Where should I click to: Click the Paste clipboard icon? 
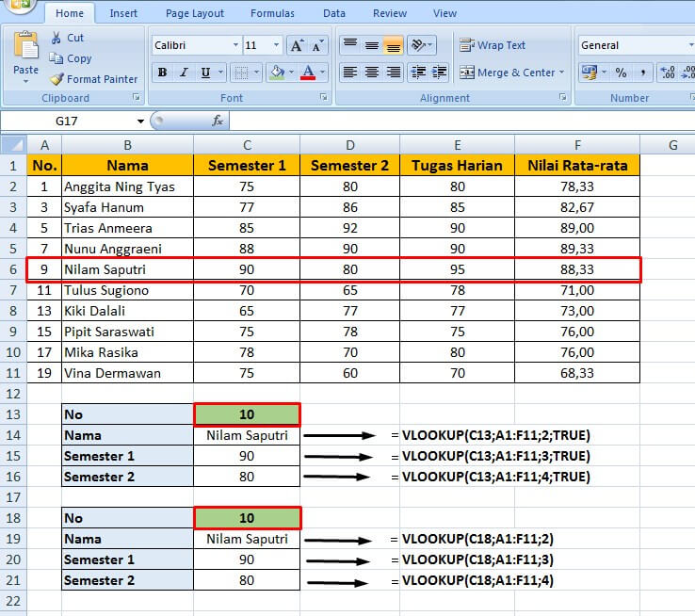pyautogui.click(x=25, y=45)
